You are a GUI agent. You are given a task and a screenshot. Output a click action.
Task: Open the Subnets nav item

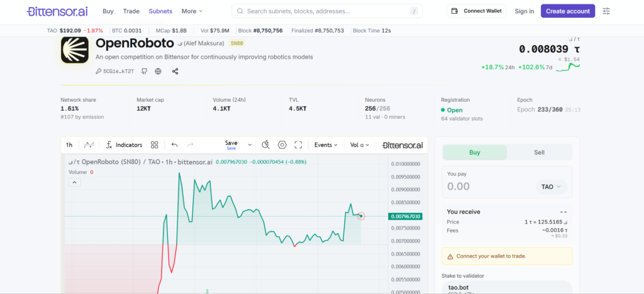(160, 11)
